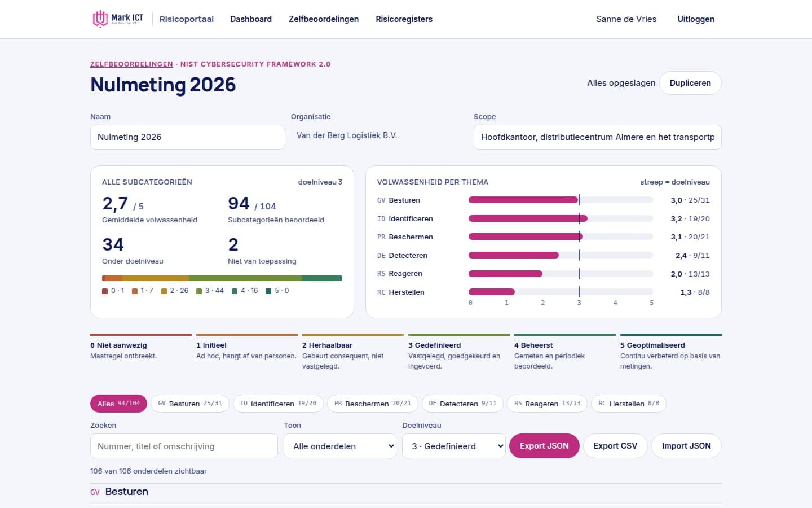Click the Reageren score '2,0 · 13/13'
Viewport: 812px width, 508px height.
[x=690, y=274]
